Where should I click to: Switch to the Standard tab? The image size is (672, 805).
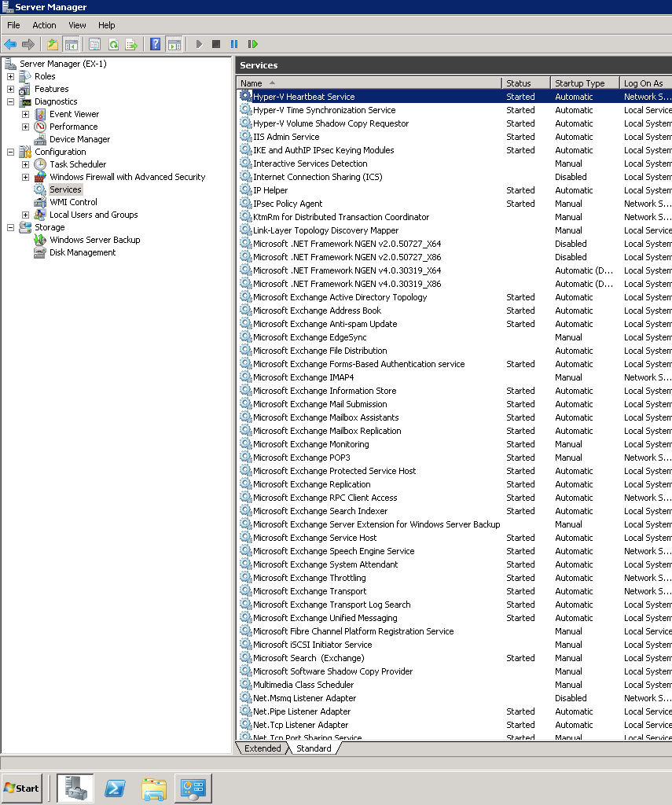[314, 748]
